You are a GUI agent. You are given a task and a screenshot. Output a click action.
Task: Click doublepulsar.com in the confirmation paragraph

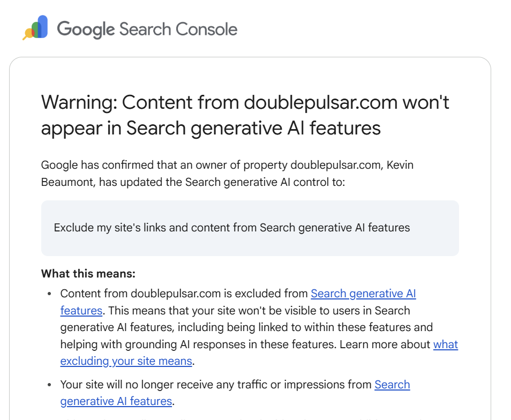pyautogui.click(x=336, y=165)
